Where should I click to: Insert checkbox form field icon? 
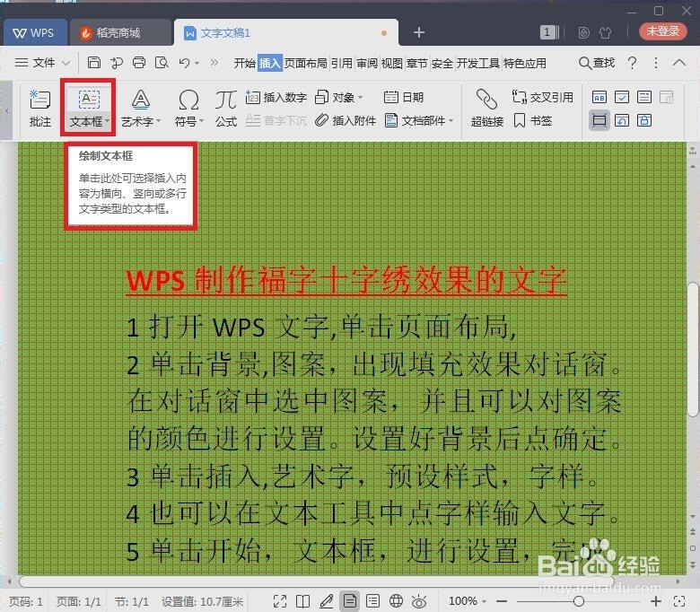[x=621, y=97]
